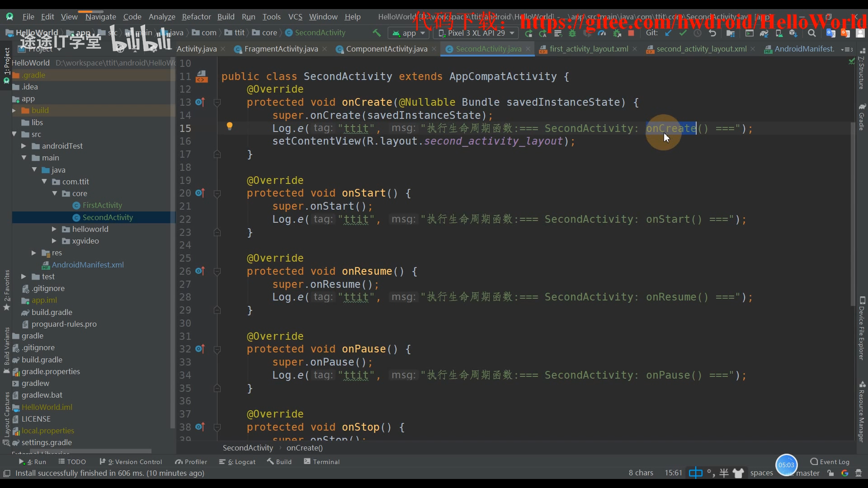The width and height of the screenshot is (868, 488).
Task: Toggle Layout Captures tool window
Action: tap(6, 419)
